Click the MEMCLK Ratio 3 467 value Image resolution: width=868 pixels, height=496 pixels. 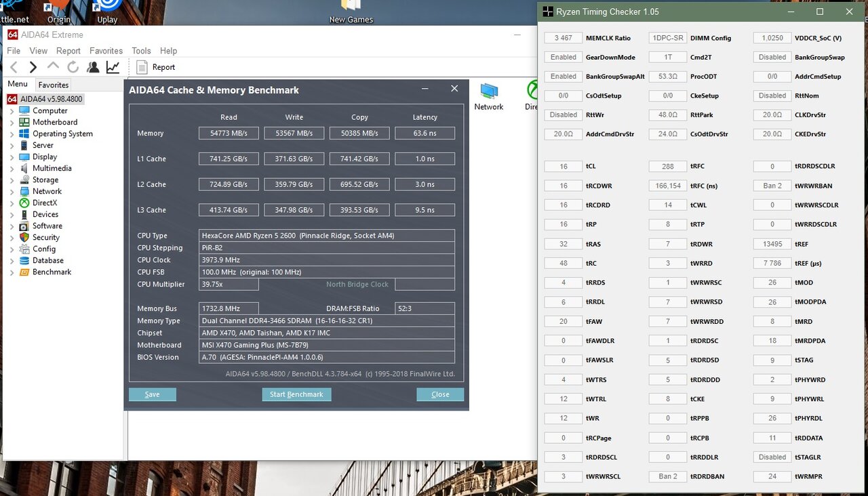[564, 38]
